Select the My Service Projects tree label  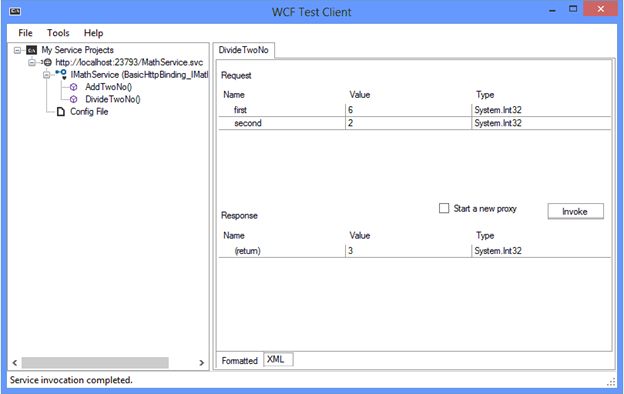click(x=78, y=50)
